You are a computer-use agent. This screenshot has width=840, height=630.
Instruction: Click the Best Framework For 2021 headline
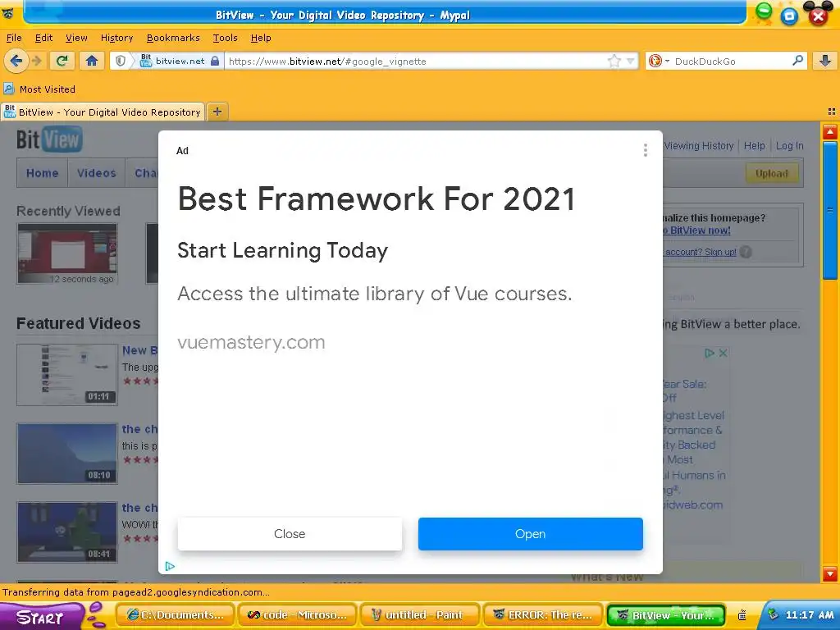click(x=376, y=199)
